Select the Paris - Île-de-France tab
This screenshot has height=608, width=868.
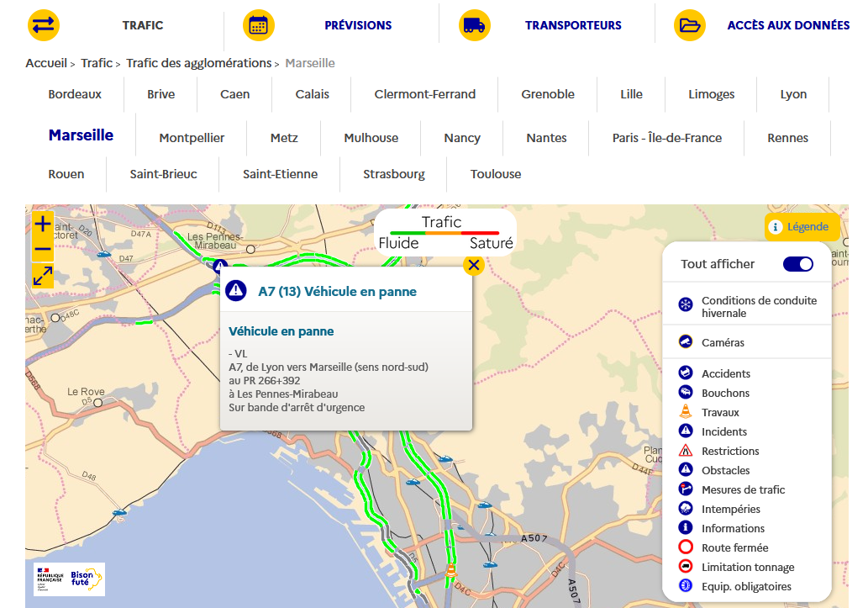point(666,138)
